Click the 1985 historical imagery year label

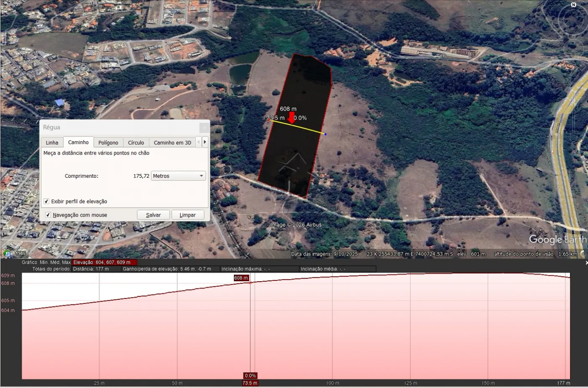pos(21,253)
